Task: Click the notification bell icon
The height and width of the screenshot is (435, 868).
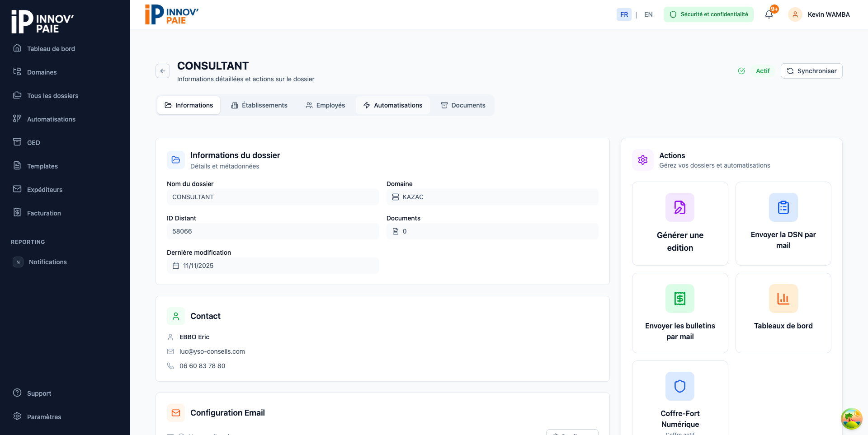Action: point(769,14)
